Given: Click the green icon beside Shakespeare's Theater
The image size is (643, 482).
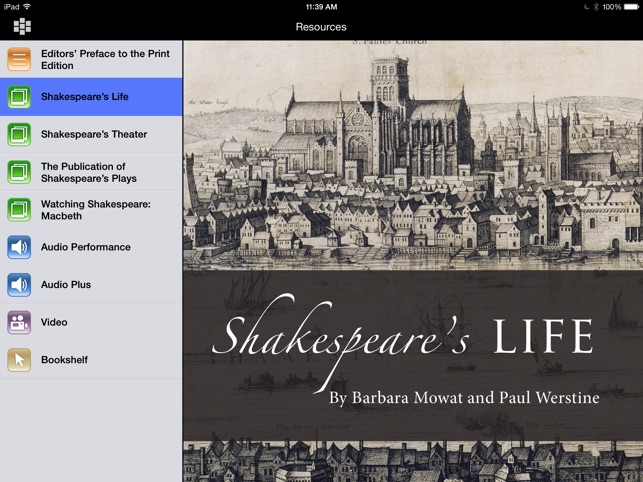Looking at the screenshot, I should point(19,134).
